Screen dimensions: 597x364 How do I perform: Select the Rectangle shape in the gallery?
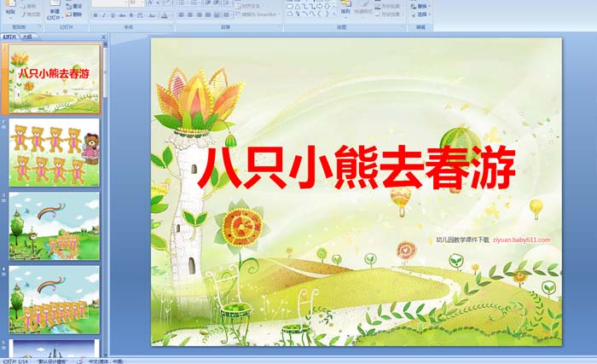pyautogui.click(x=290, y=7)
